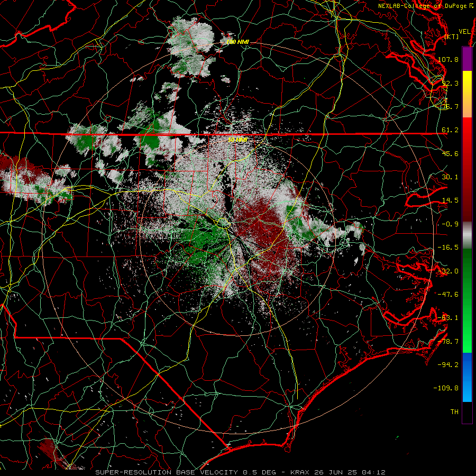
Task: Click the 50 NMI range ring label
Action: (x=237, y=140)
